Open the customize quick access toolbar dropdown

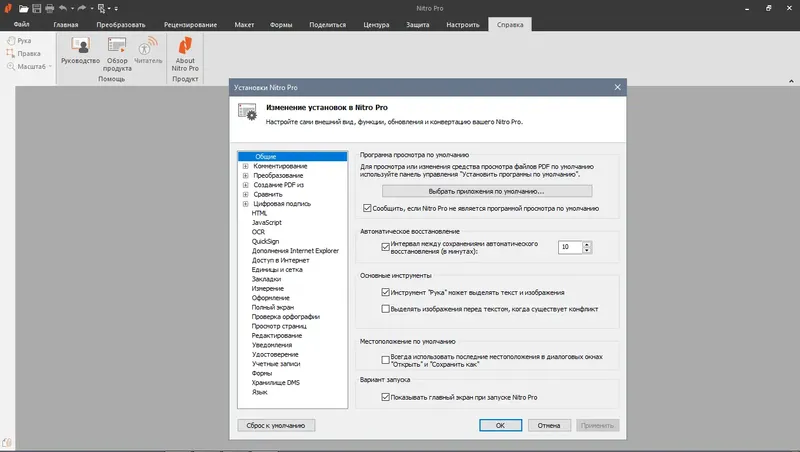point(116,9)
